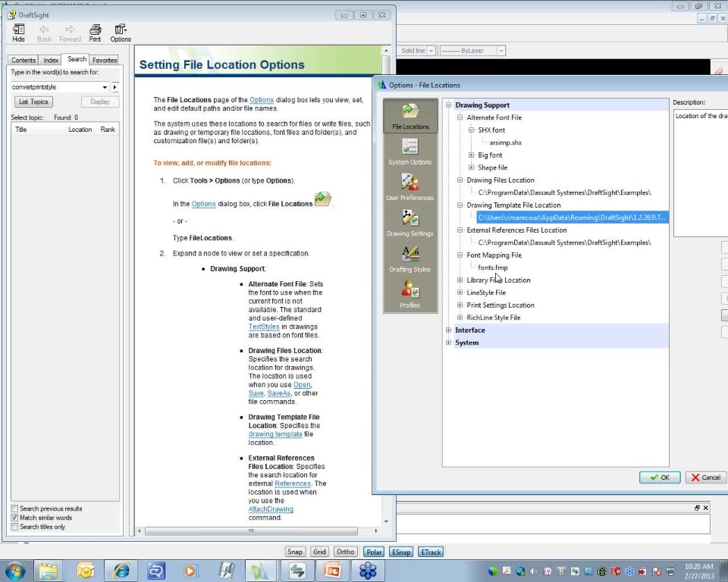Screen dimensions: 728x582
Task: Select arsimp.shx entry
Action: [x=505, y=142]
